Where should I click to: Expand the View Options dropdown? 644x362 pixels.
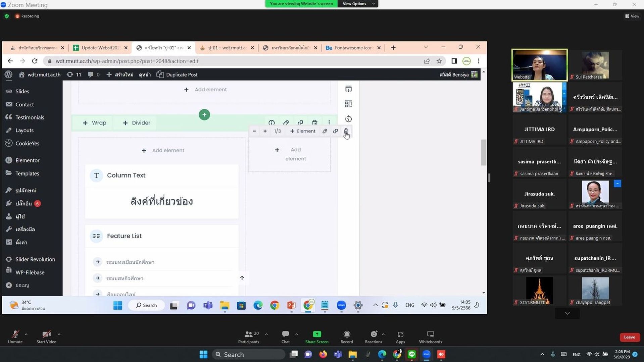[x=358, y=4]
